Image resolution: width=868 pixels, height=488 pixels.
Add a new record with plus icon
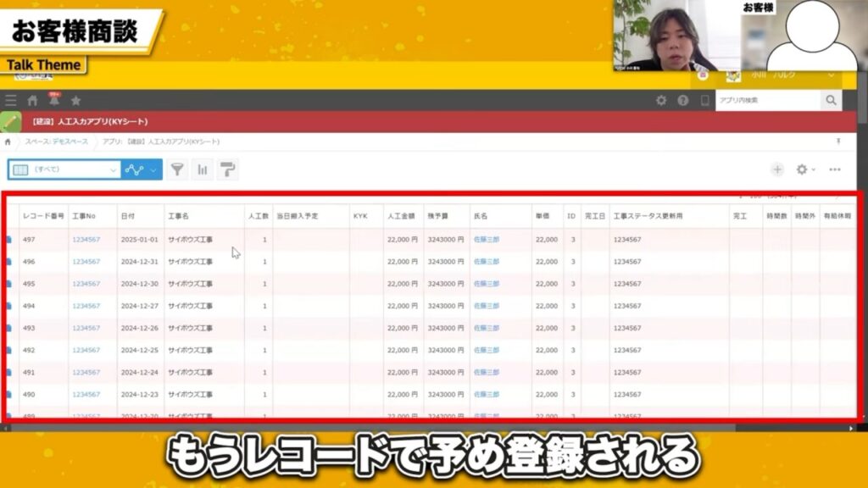click(x=777, y=169)
